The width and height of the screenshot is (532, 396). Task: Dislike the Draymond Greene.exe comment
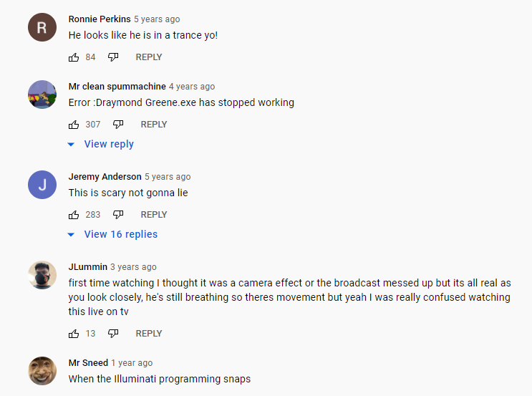point(118,125)
